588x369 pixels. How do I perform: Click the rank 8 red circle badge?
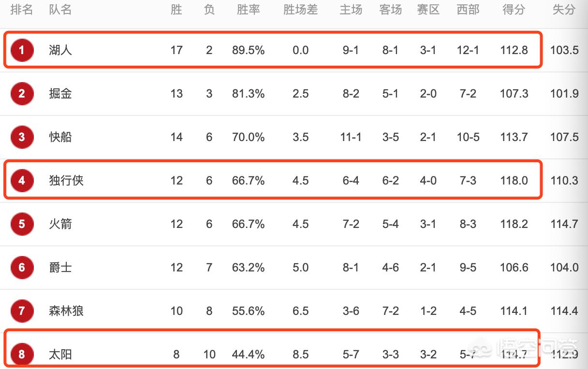(x=22, y=355)
